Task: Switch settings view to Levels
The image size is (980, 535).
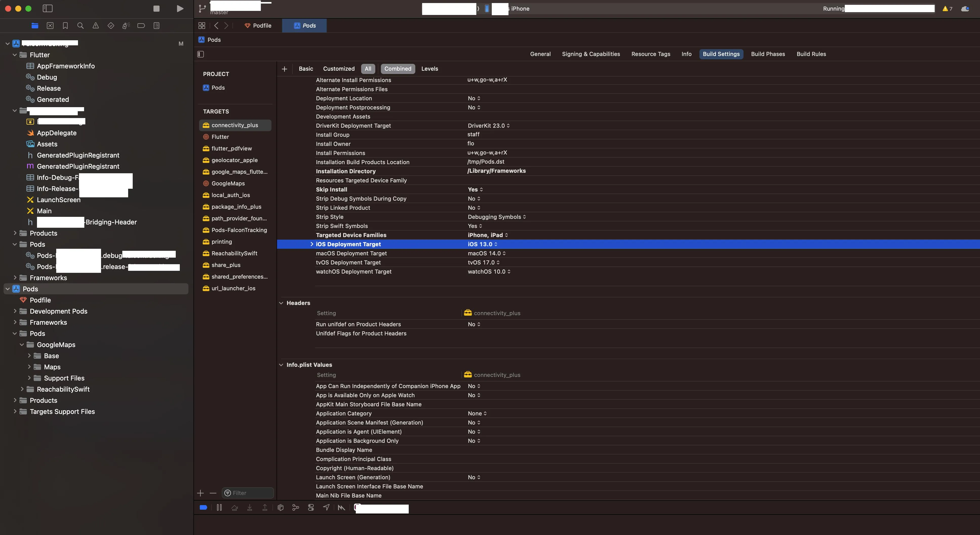Action: coord(429,68)
